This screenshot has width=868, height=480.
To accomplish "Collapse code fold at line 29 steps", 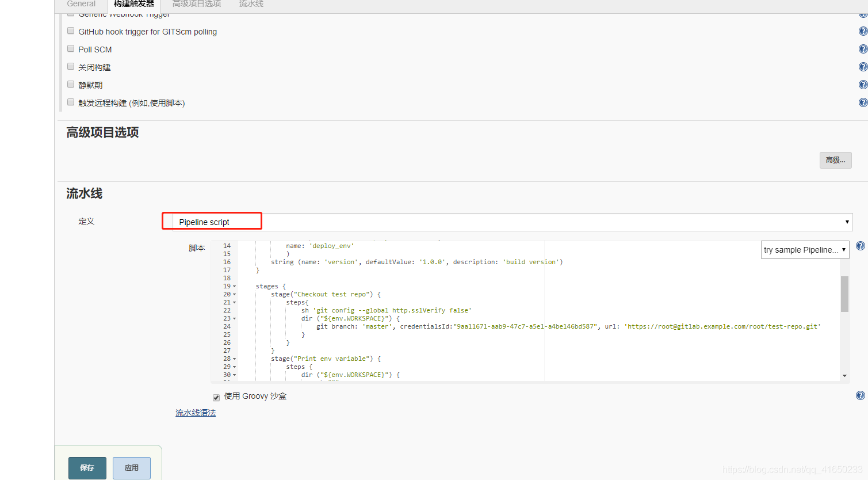I will coord(235,367).
